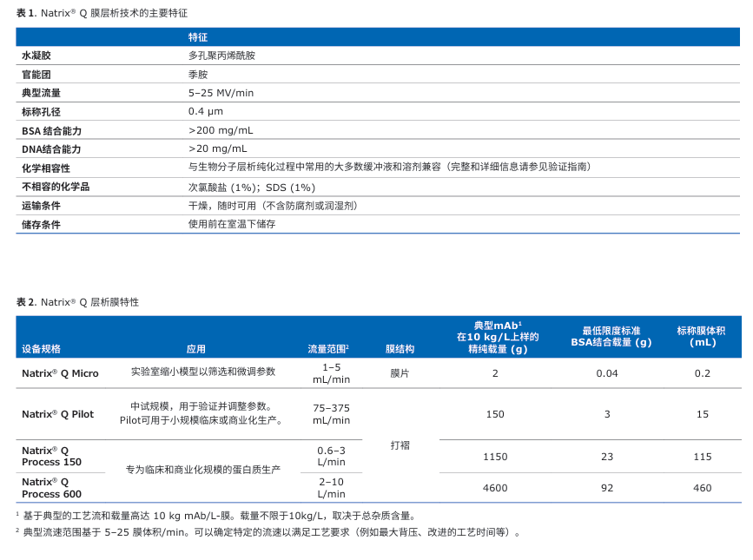Viewport: 753px width, 560px height.
Task: Select the 特征 column header in table 1
Action: pos(198,37)
